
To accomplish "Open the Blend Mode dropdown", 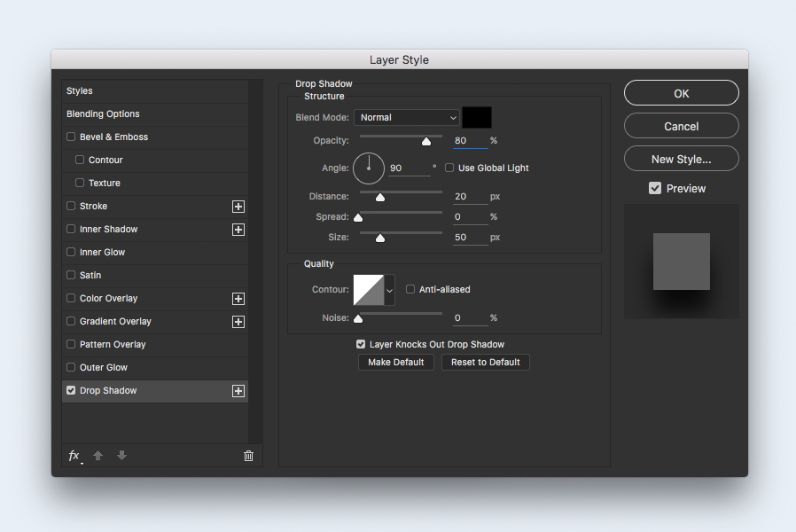I will pyautogui.click(x=406, y=117).
